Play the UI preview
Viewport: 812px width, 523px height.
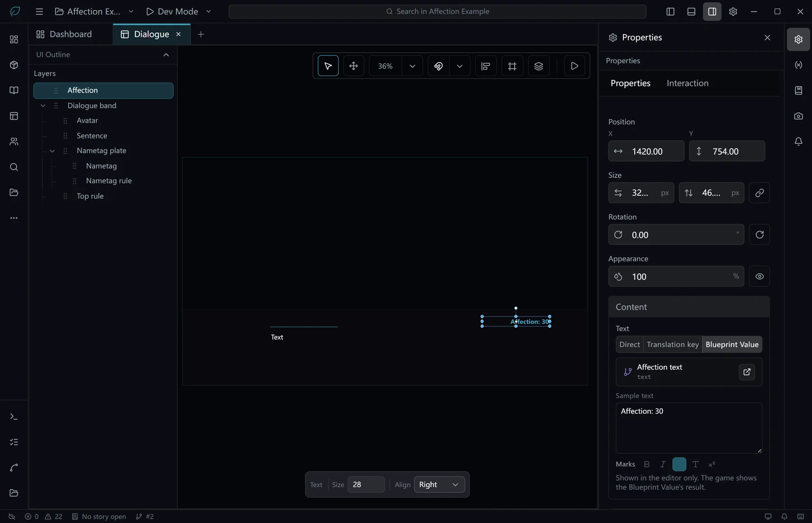(574, 66)
